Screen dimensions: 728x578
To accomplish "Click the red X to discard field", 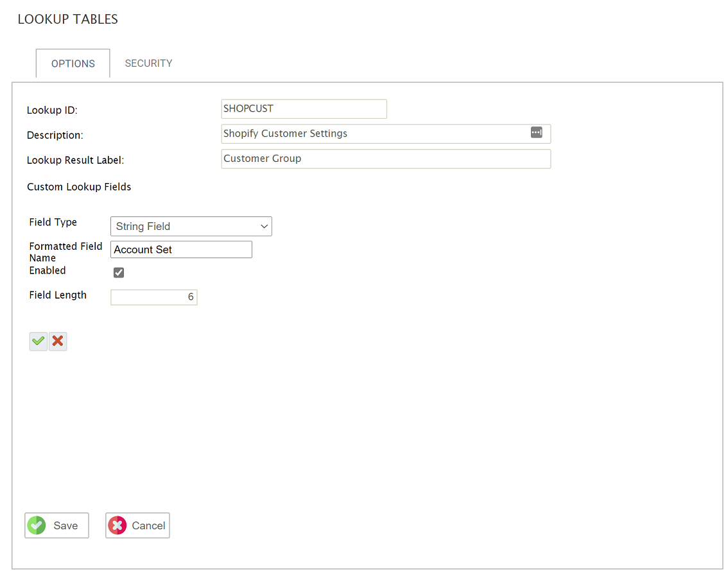I will (x=58, y=341).
